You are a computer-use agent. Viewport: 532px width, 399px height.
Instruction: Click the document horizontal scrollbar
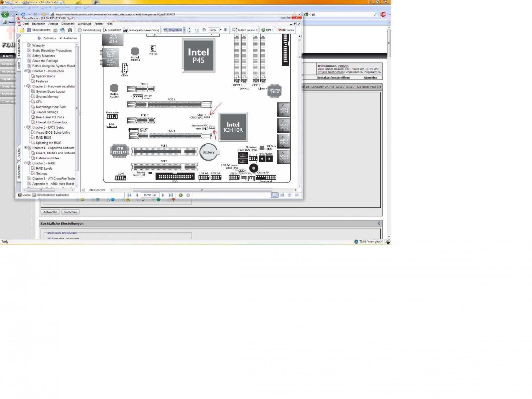click(202, 190)
